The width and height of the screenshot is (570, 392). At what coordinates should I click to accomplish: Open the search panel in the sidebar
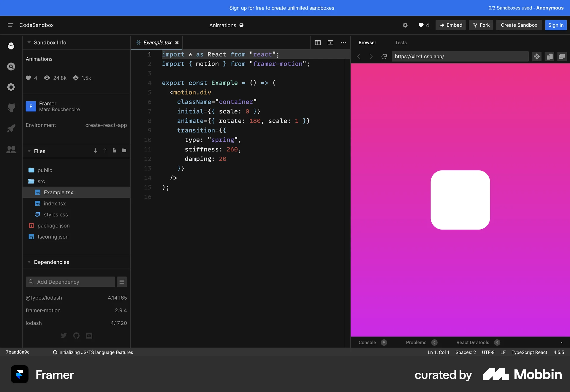click(11, 67)
